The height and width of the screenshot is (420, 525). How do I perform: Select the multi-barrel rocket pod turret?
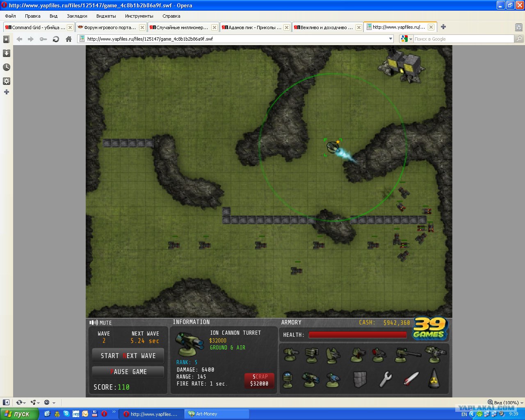click(x=312, y=355)
